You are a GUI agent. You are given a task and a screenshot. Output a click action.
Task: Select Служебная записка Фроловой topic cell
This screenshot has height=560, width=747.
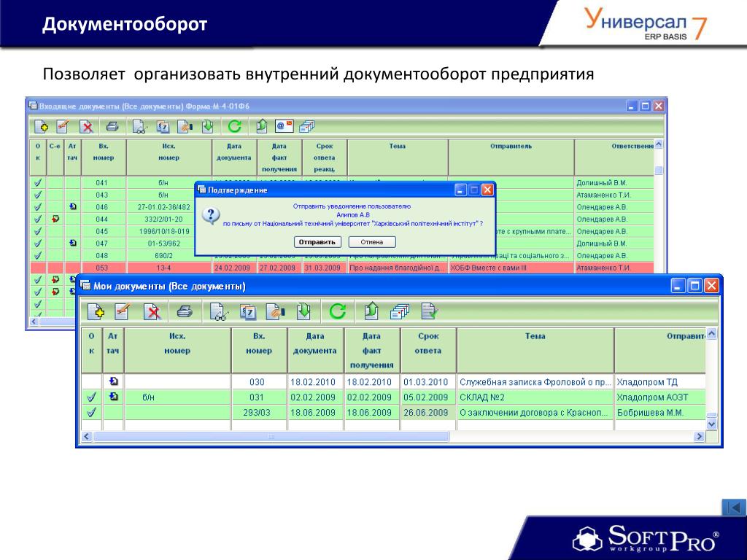pyautogui.click(x=535, y=382)
